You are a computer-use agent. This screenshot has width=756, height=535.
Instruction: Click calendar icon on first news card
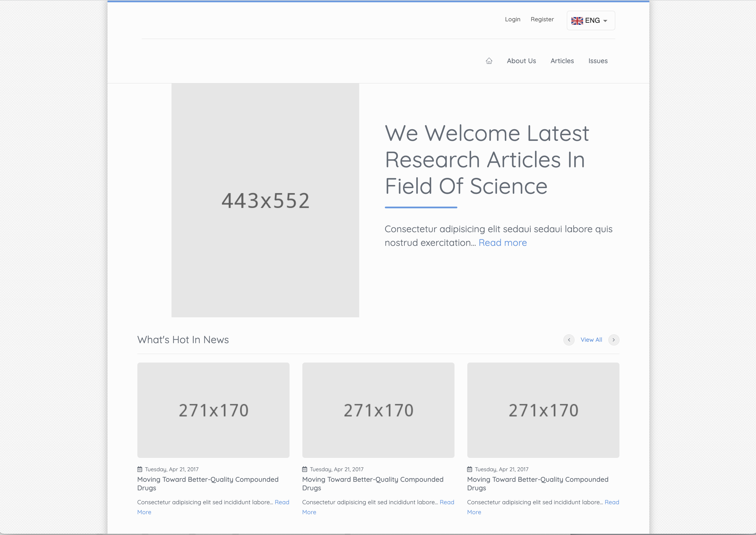pyautogui.click(x=140, y=469)
